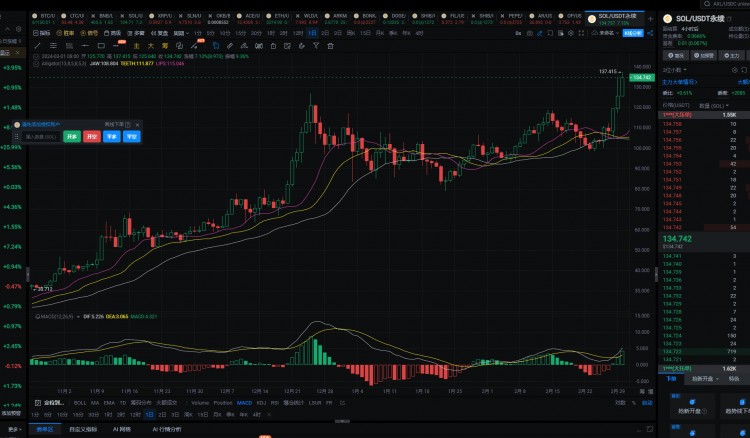The image size is (750, 438).
Task: Click the chart horizontal scrollbar handle
Action: click(x=342, y=421)
